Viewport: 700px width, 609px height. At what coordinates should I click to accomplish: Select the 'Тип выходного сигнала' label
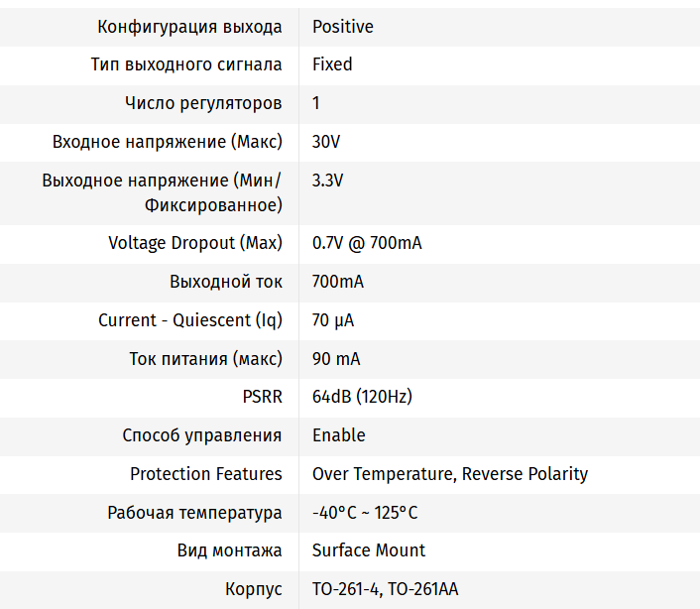pyautogui.click(x=186, y=64)
